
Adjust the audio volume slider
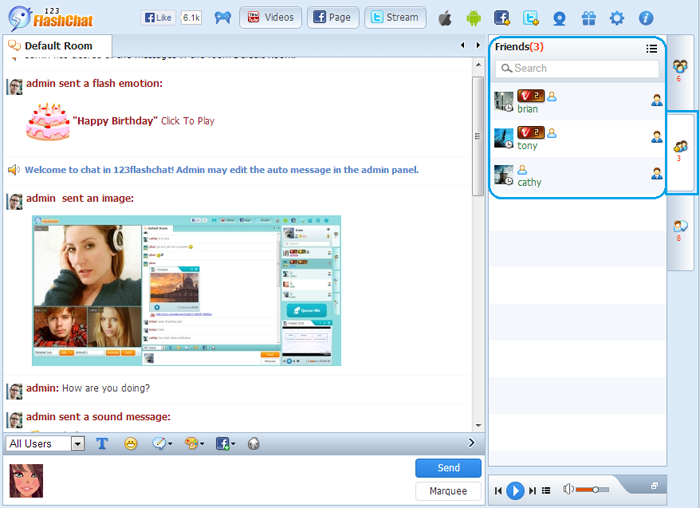coord(593,489)
